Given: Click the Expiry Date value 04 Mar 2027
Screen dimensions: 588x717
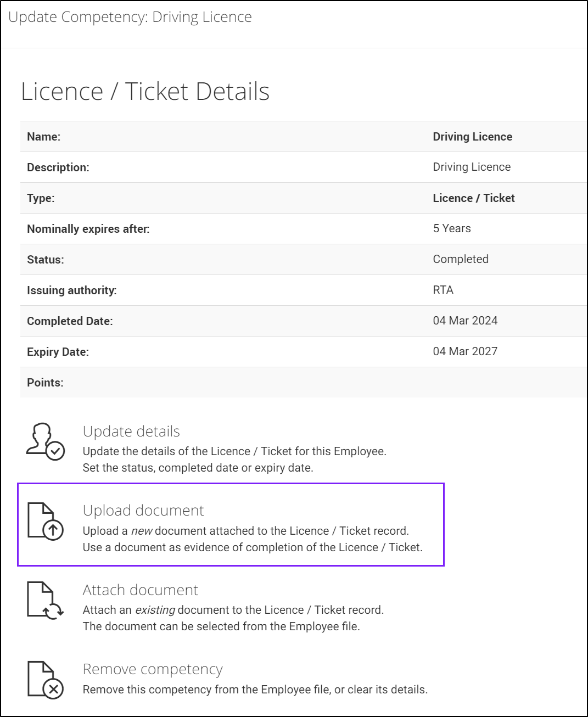Looking at the screenshot, I should [x=465, y=351].
